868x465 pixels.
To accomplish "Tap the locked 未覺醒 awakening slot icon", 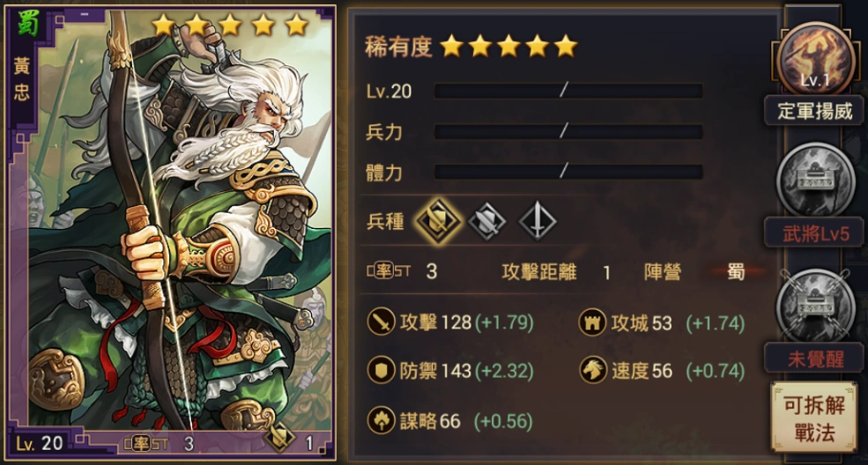I will point(815,306).
